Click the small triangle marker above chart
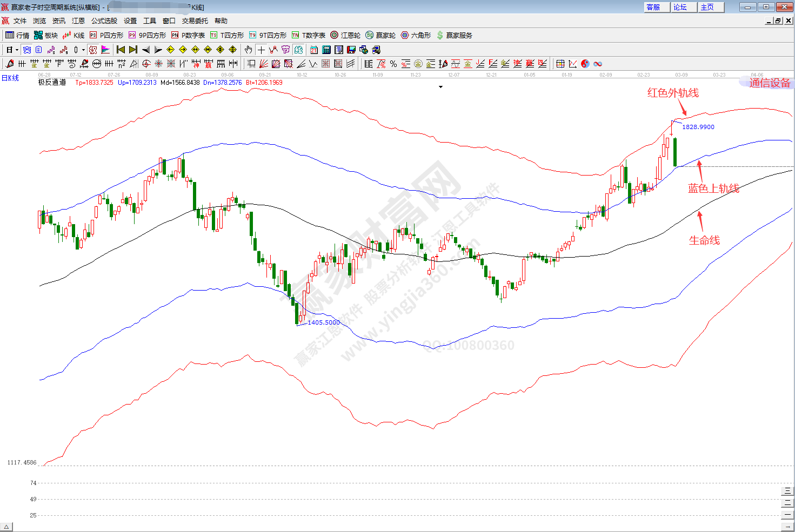The image size is (795, 532). point(441,87)
